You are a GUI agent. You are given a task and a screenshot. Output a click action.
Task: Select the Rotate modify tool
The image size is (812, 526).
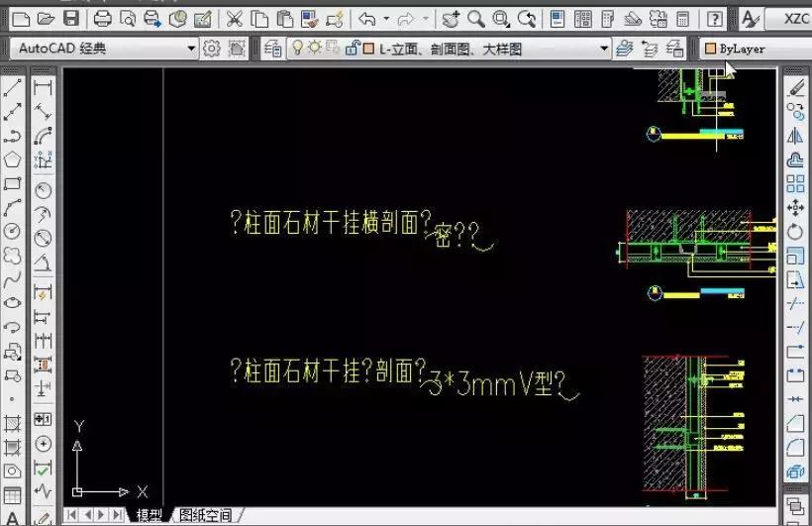(795, 231)
